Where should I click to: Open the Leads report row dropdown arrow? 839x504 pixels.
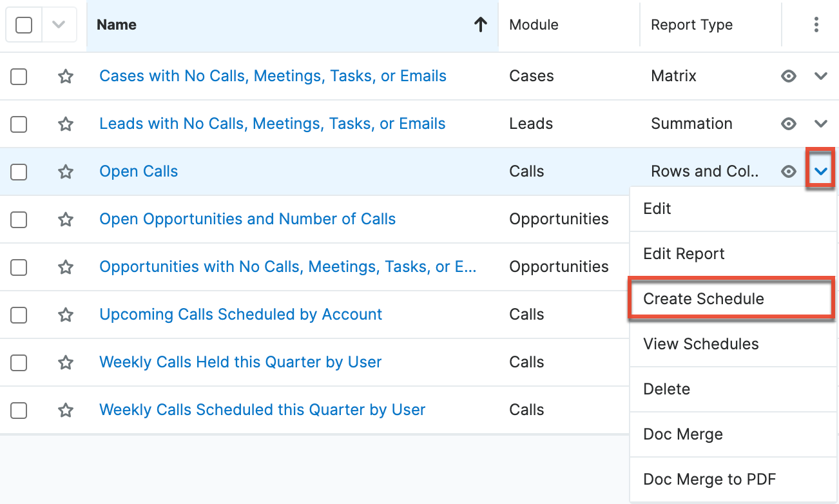(821, 124)
